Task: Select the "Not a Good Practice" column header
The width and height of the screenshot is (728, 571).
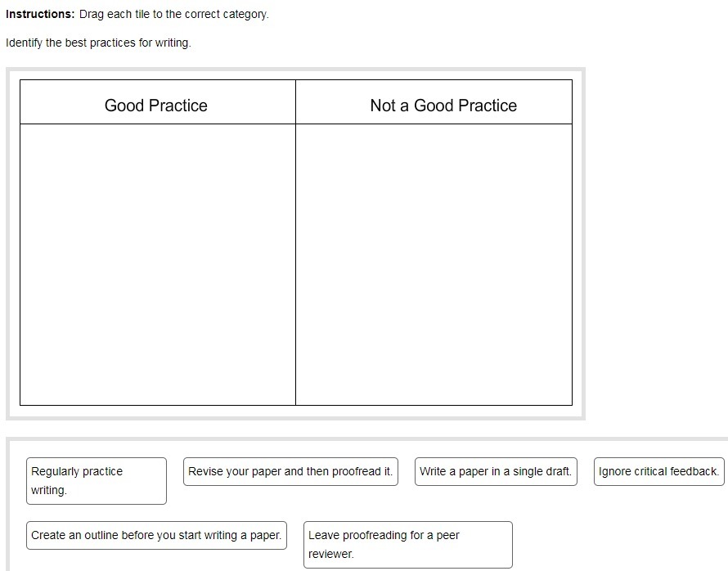Action: [443, 106]
